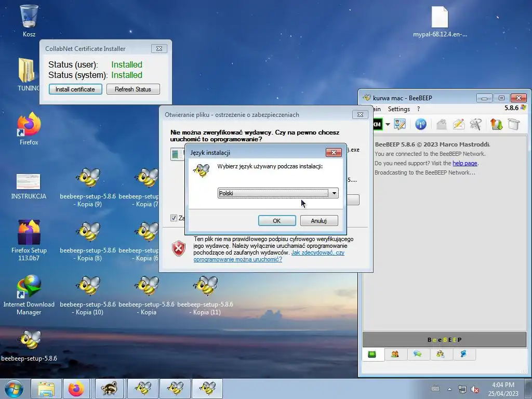Select beebeep-setup-5.8.6 - Kopia icon without number
The height and width of the screenshot is (399, 532).
pyautogui.click(x=147, y=295)
